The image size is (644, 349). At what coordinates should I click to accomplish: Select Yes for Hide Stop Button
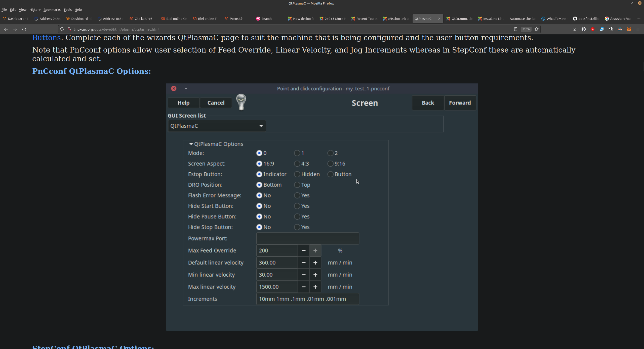[x=297, y=227]
